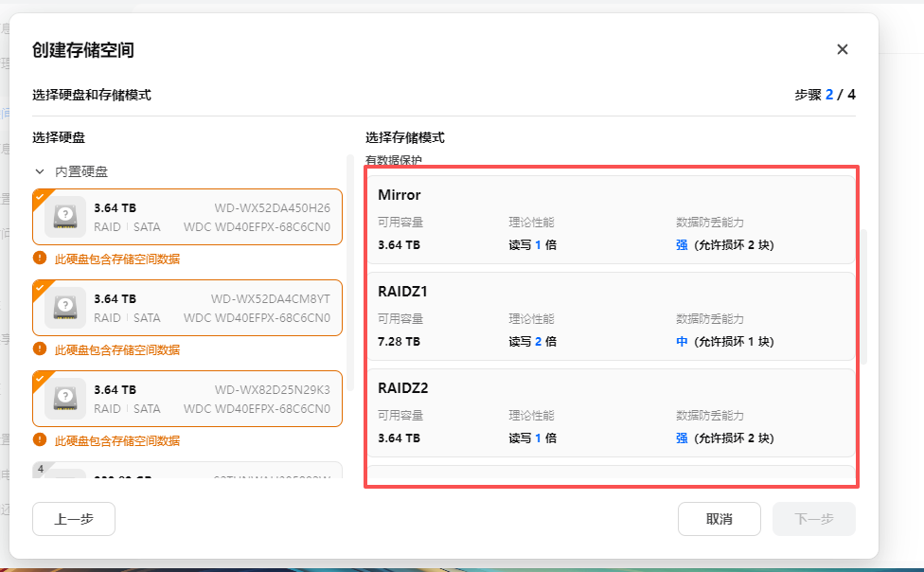
Task: Deselect disk WD-WX52DA450H26 checkmark
Action: coord(40,197)
